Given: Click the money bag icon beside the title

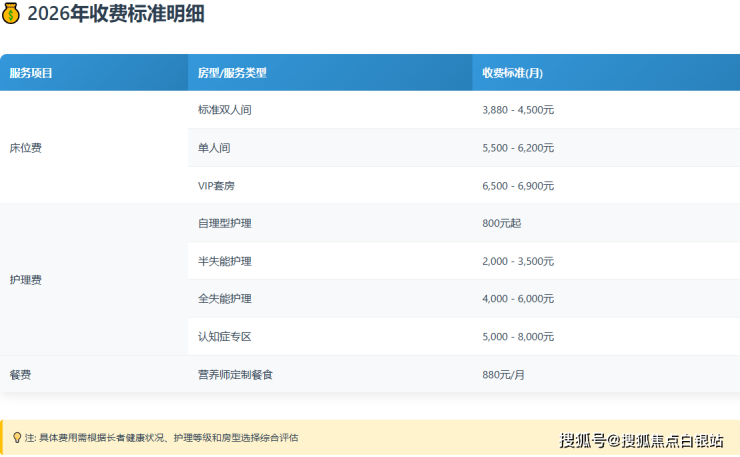Looking at the screenshot, I should coord(11,14).
